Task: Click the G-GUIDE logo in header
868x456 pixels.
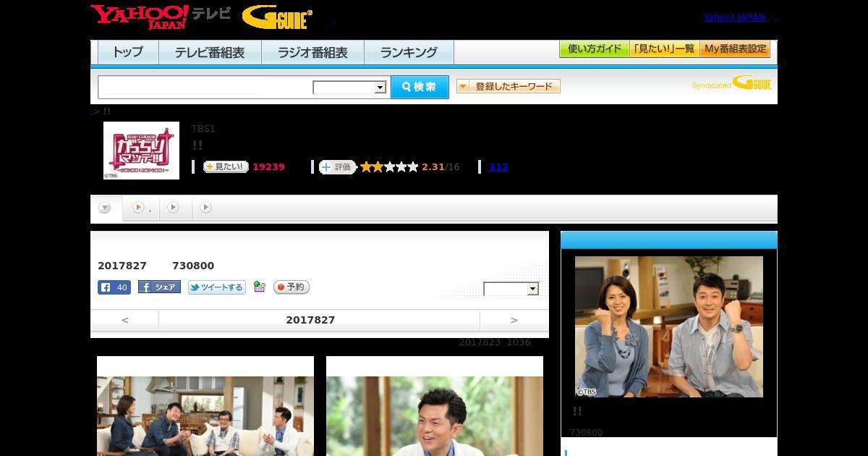Action: [x=277, y=17]
